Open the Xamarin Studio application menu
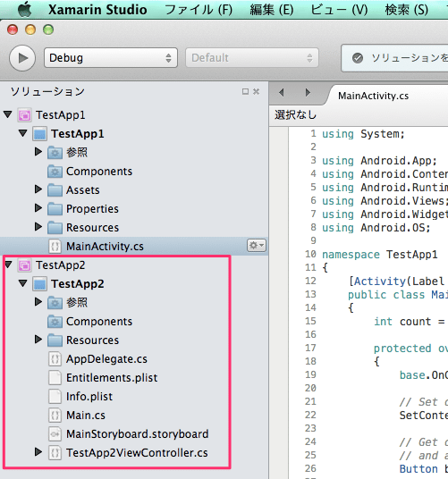448x479 pixels. pyautogui.click(x=97, y=10)
